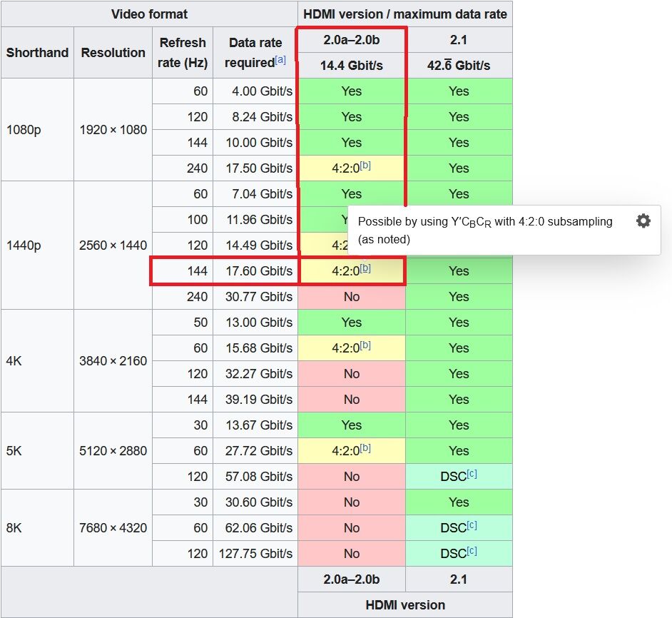This screenshot has width=672, height=618.
Task: Open footnote [b] in the 17.60 Gbit/s row
Action: coord(365,268)
